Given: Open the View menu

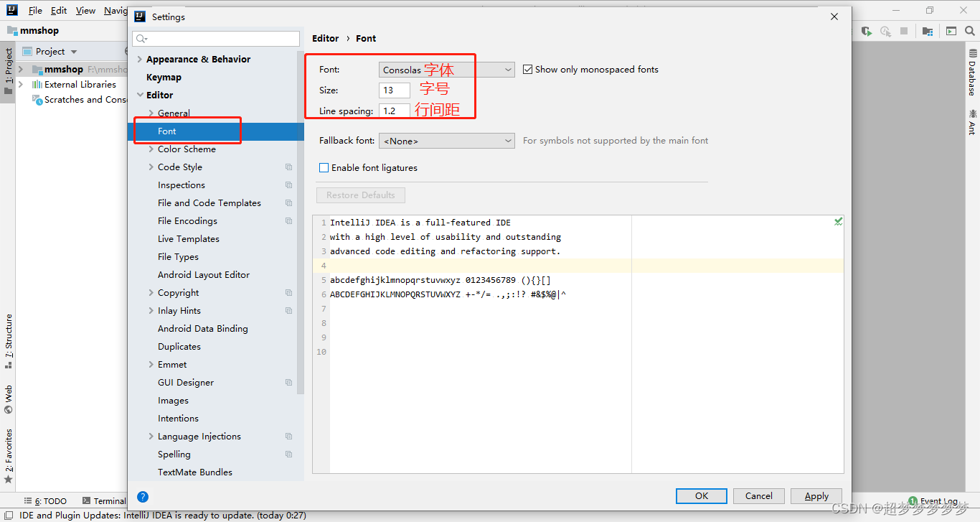Looking at the screenshot, I should point(85,11).
